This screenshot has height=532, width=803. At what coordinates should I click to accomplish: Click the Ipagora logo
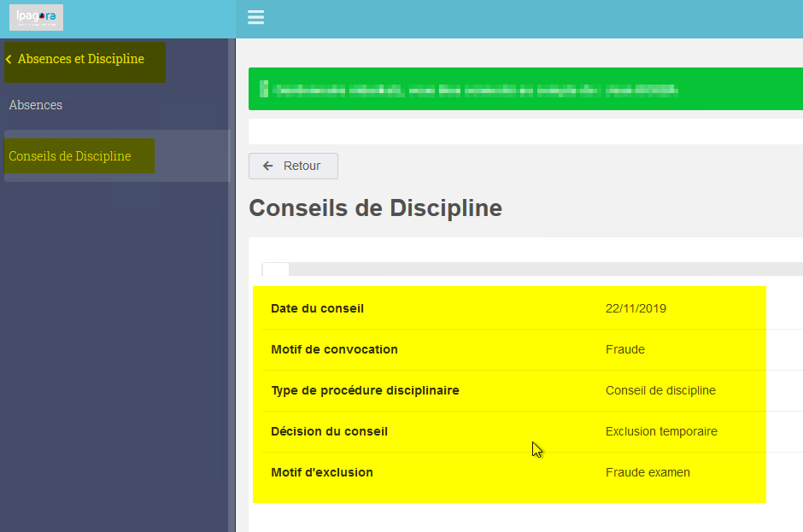tap(37, 17)
